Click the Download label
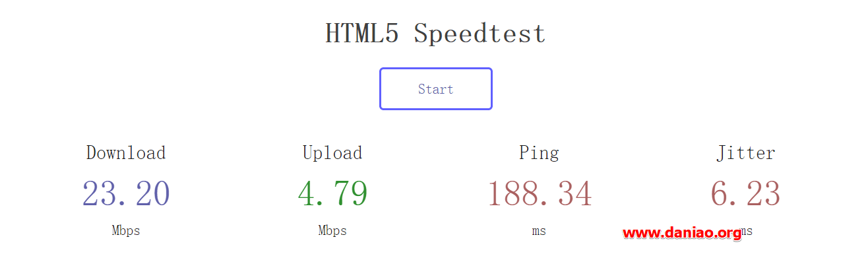Viewport: 868px width, 260px height. click(x=126, y=153)
